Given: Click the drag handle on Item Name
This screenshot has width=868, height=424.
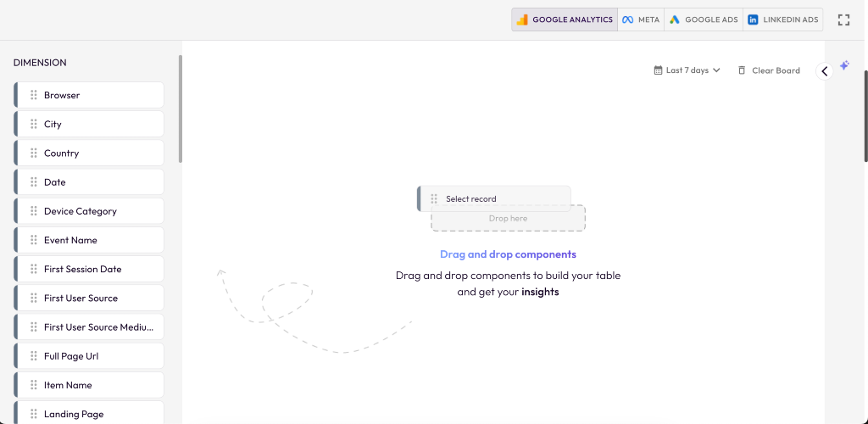Looking at the screenshot, I should [34, 385].
